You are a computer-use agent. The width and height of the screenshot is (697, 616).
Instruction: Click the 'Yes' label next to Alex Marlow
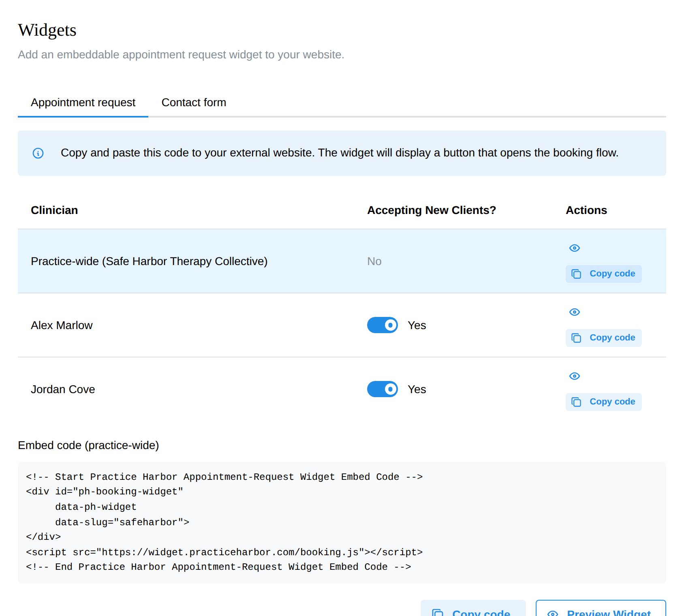tap(417, 325)
